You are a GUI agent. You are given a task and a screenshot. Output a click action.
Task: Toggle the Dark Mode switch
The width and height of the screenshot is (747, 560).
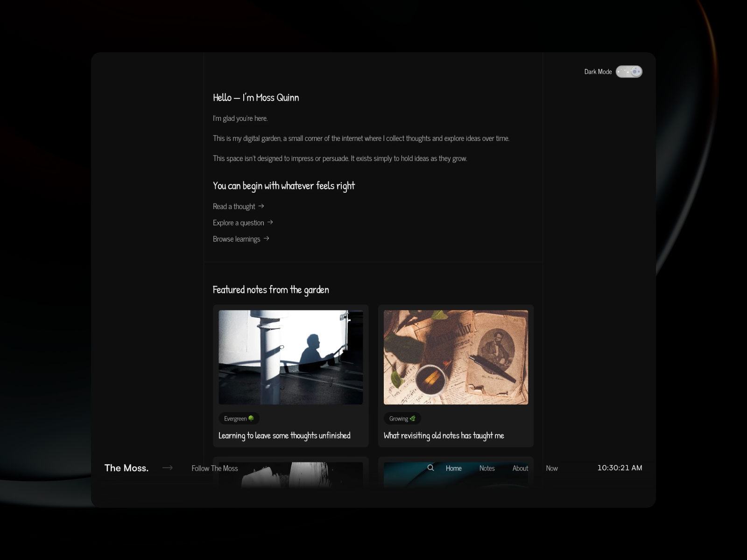628,71
